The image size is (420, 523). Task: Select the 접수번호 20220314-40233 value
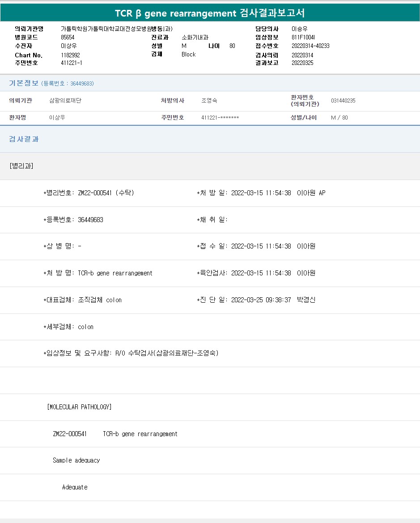tap(310, 46)
